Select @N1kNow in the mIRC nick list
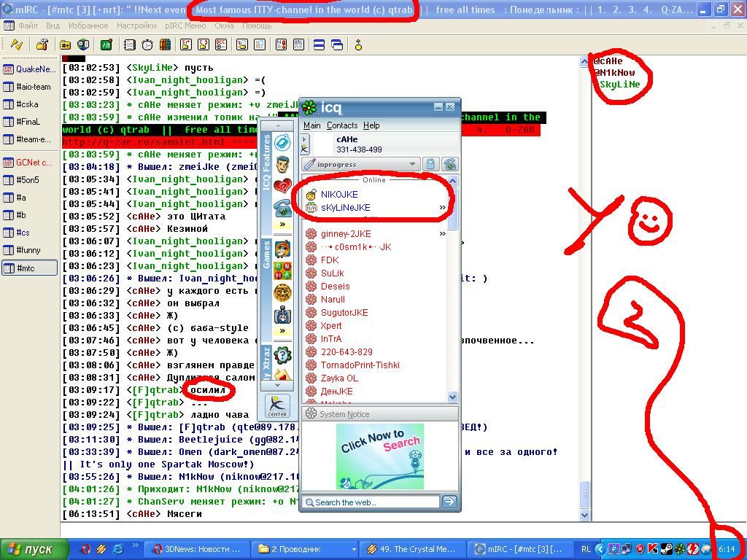 click(614, 72)
